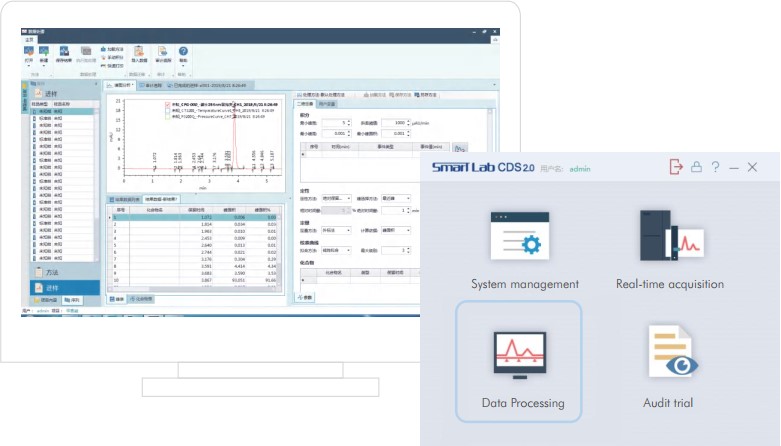Open help via question mark in launcher
Screen dimensions: 781x446
(x=716, y=168)
